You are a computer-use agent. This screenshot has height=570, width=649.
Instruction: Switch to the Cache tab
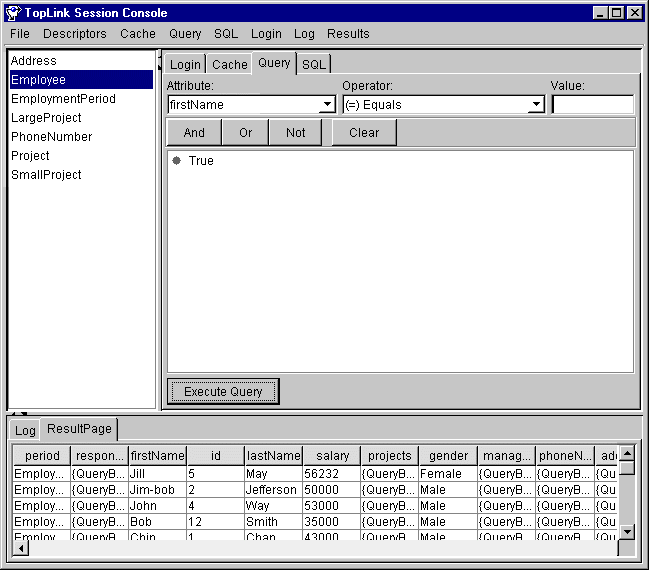click(230, 65)
